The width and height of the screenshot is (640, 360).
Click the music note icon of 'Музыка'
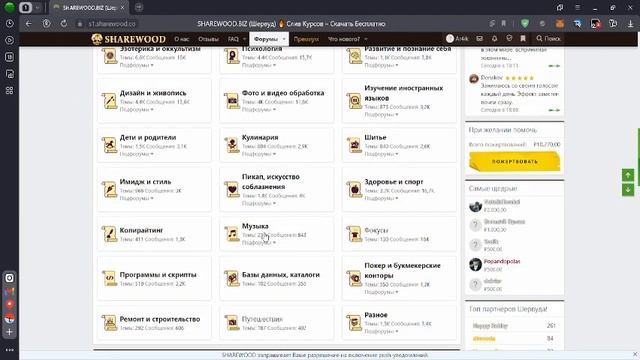point(232,234)
